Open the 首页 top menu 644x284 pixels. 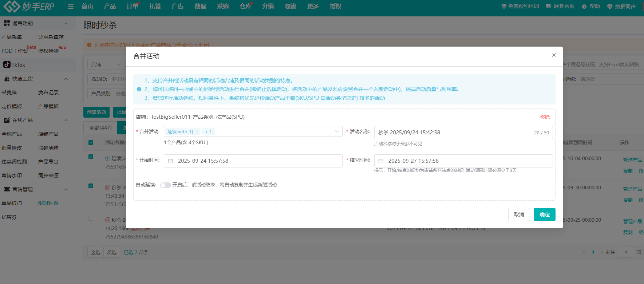87,7
